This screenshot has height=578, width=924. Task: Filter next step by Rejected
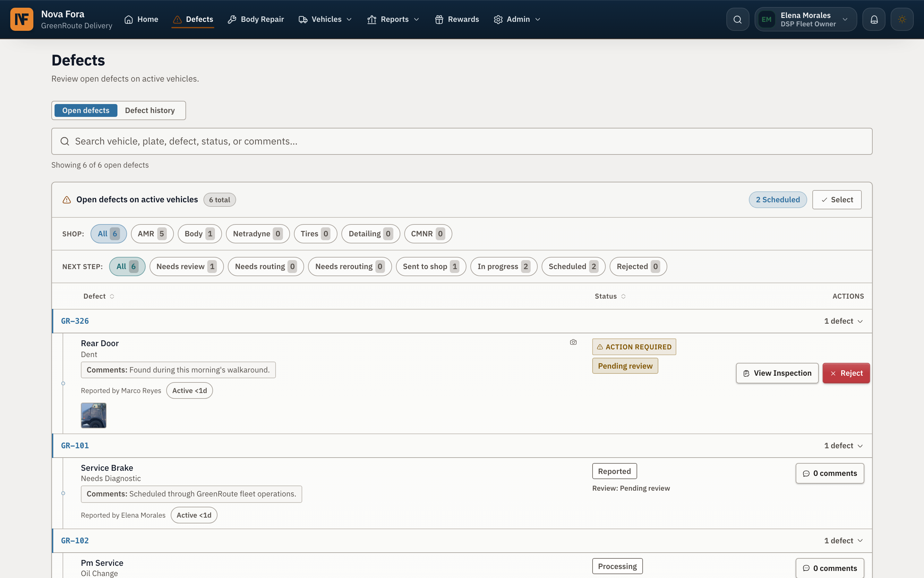pos(638,267)
